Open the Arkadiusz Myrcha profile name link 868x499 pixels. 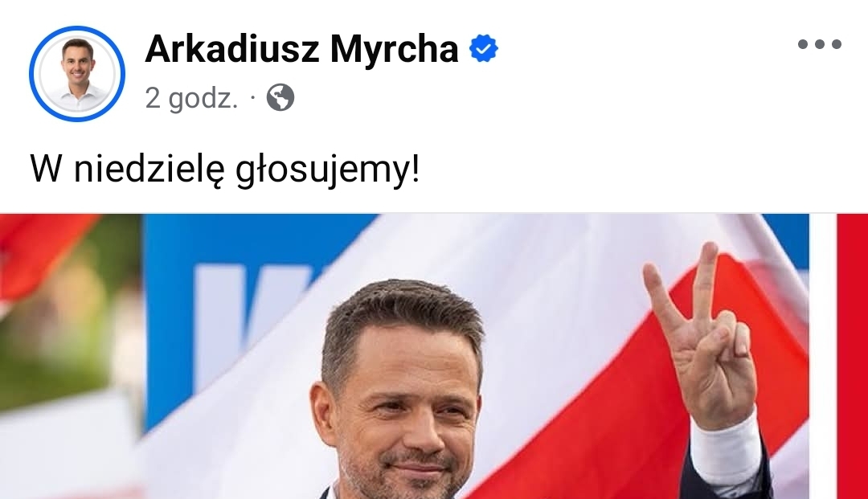[x=301, y=49]
